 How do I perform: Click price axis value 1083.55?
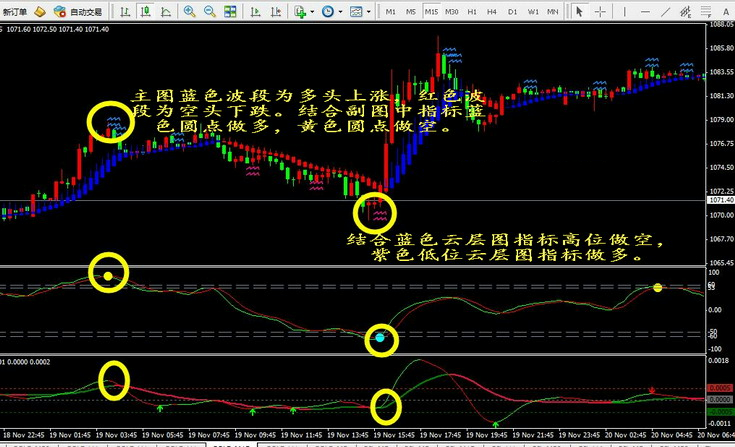pos(722,72)
